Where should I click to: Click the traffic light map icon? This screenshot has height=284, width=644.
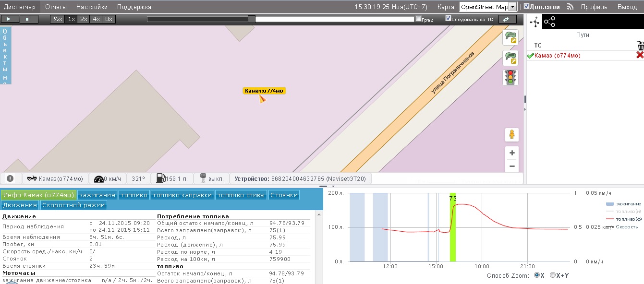click(510, 77)
